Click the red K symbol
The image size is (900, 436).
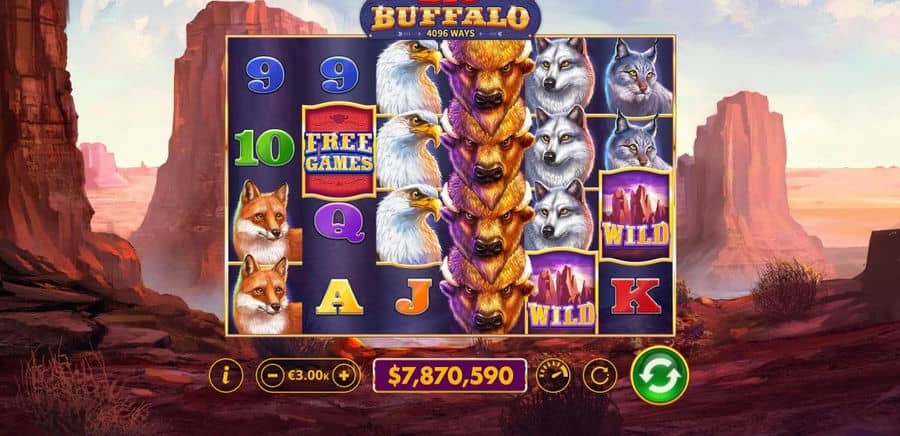pyautogui.click(x=636, y=297)
